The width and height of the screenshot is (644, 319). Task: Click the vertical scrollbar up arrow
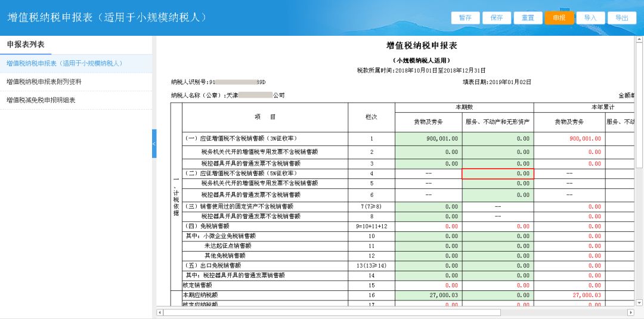tap(639, 39)
